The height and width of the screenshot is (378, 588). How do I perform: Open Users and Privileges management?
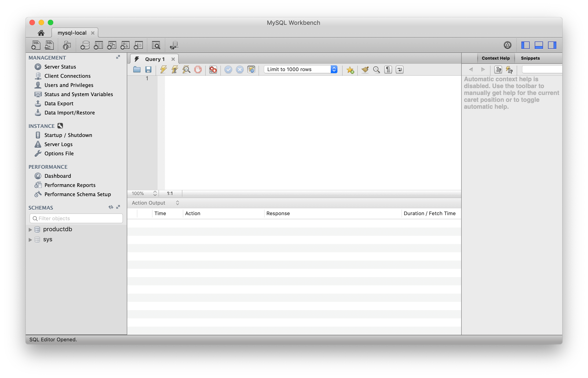[69, 85]
